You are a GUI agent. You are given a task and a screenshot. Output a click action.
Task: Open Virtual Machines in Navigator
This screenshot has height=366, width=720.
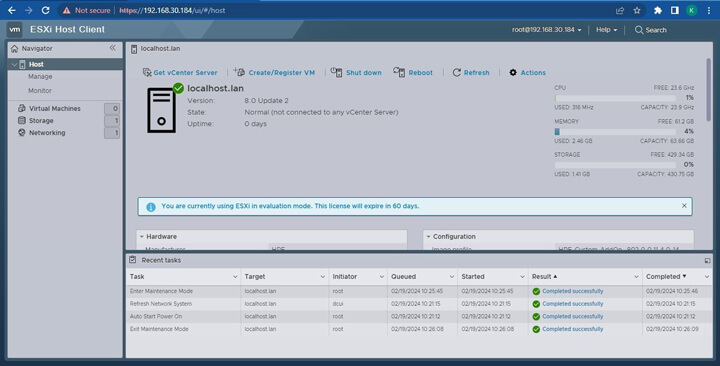tap(55, 108)
